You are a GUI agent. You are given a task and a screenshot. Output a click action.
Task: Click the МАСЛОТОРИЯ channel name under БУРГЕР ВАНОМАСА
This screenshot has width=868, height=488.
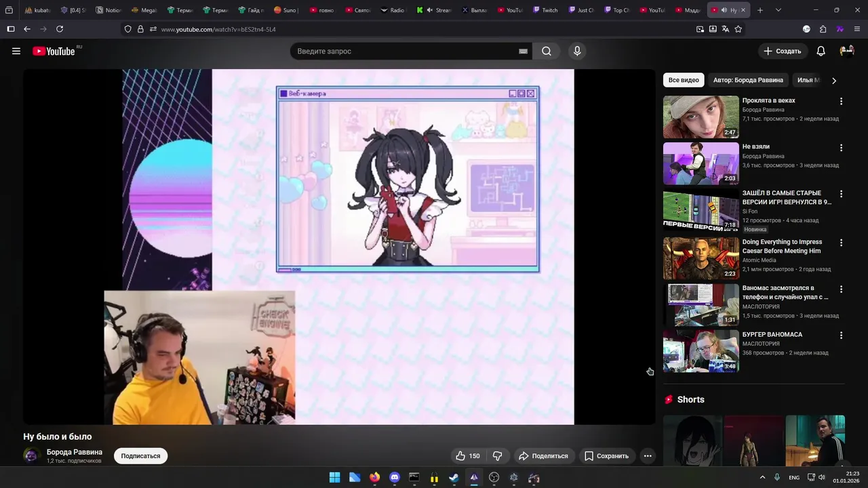[761, 344]
